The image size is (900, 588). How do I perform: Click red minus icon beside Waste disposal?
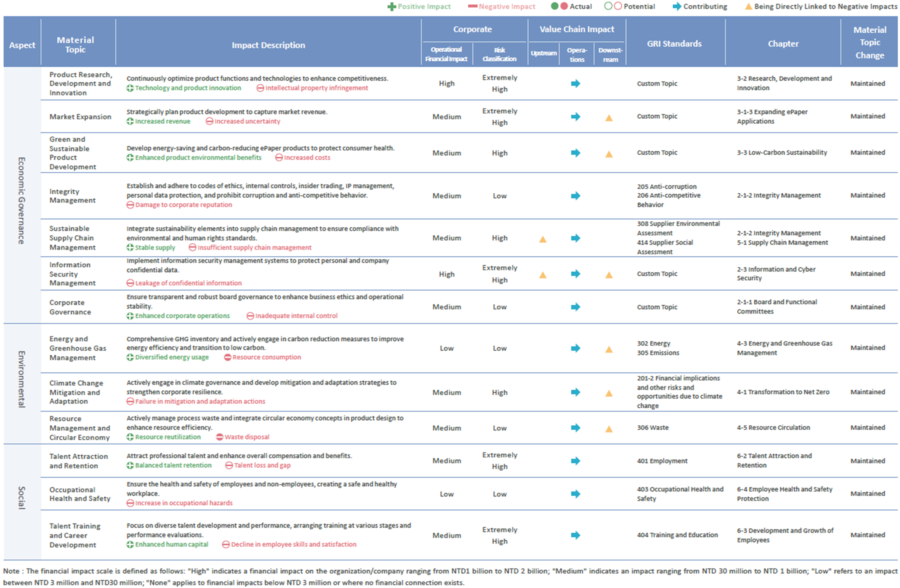220,437
